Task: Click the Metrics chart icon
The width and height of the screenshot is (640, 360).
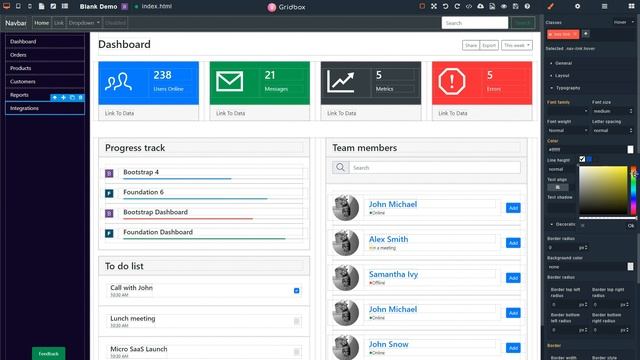Action: coord(340,82)
